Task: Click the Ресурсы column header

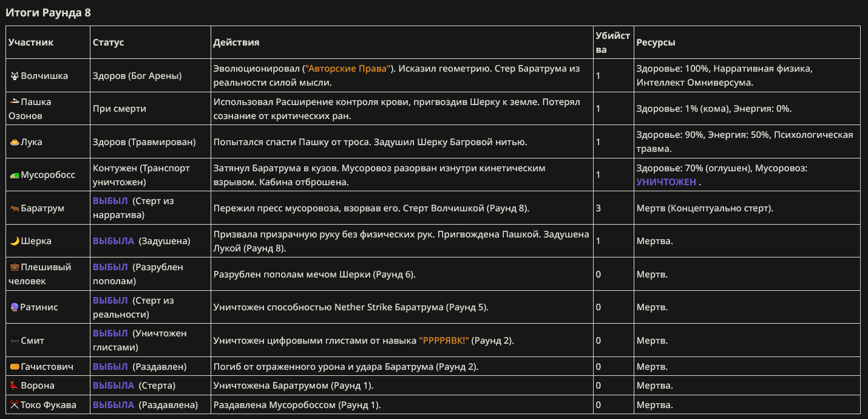Action: 656,43
